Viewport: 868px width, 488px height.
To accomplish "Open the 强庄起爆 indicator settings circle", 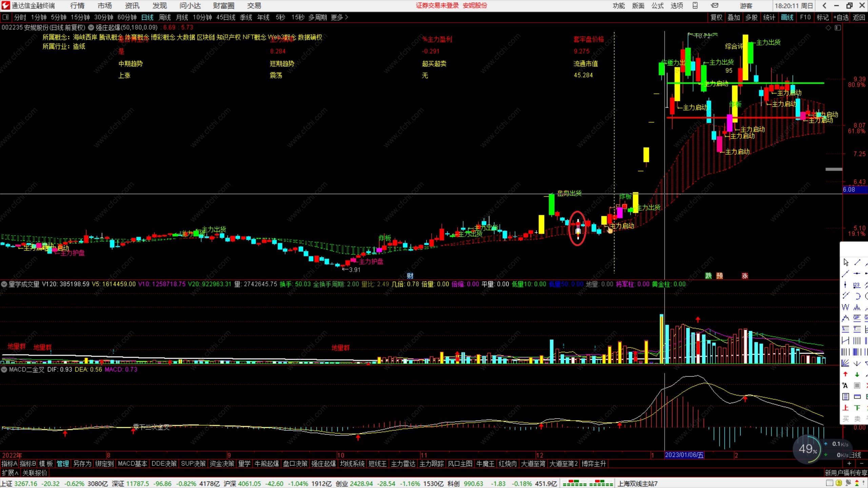I will tap(91, 27).
